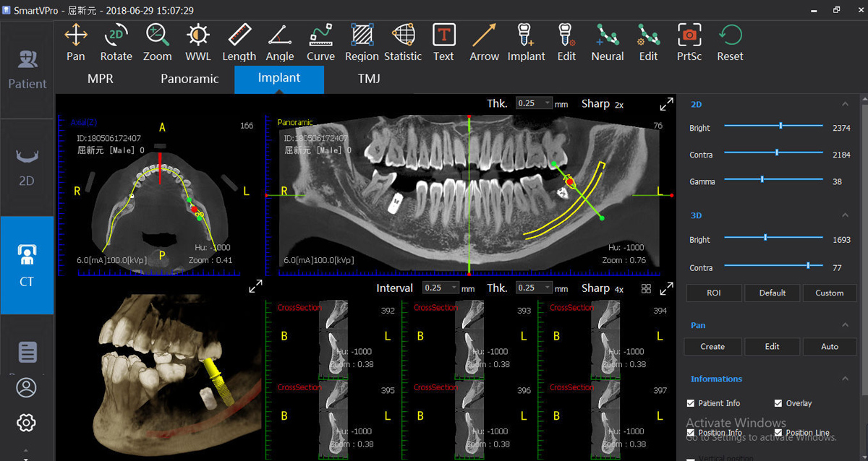868x461 pixels.
Task: Disable the Patient Info checkbox
Action: pyautogui.click(x=689, y=403)
